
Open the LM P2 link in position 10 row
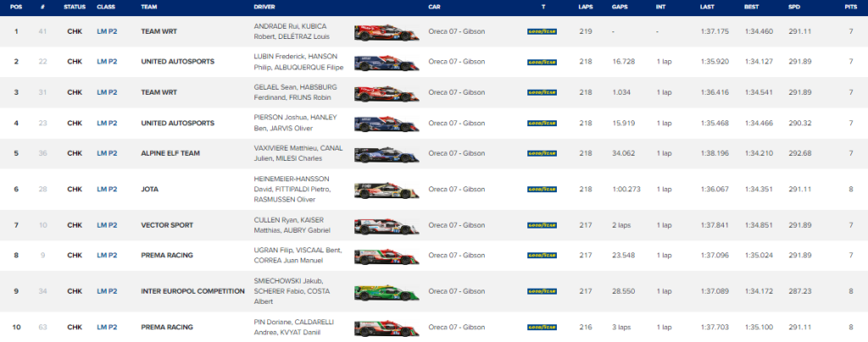pyautogui.click(x=107, y=327)
